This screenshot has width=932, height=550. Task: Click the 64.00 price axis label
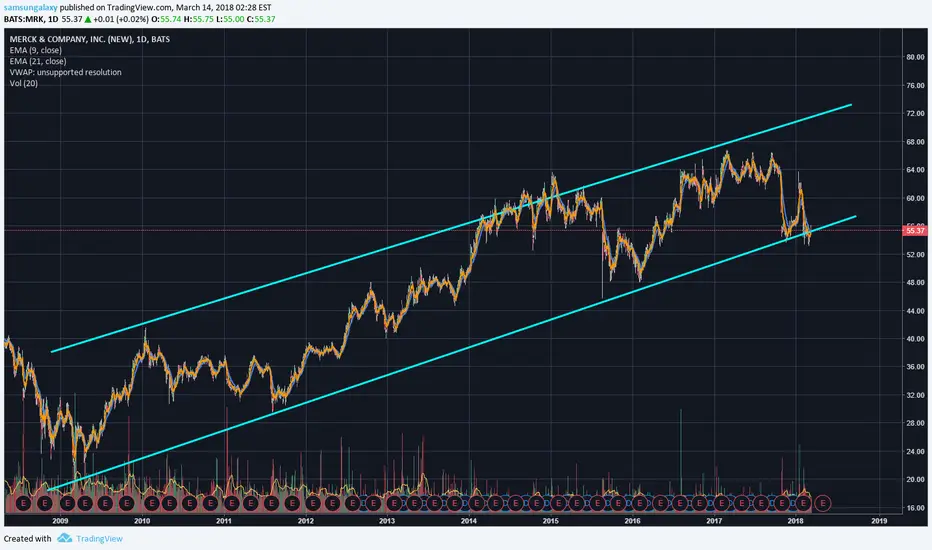click(915, 170)
